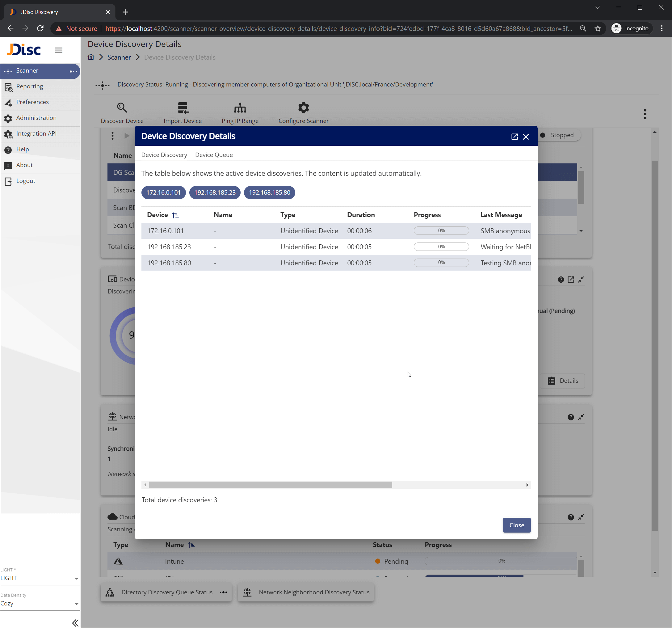Click the Ping IP Range icon
Viewport: 672px width, 628px height.
point(240,107)
